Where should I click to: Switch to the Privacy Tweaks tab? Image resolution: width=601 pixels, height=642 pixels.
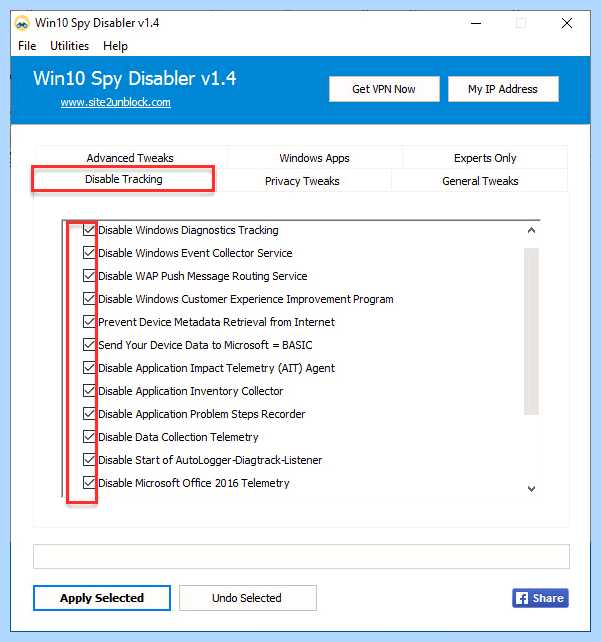pos(302,181)
